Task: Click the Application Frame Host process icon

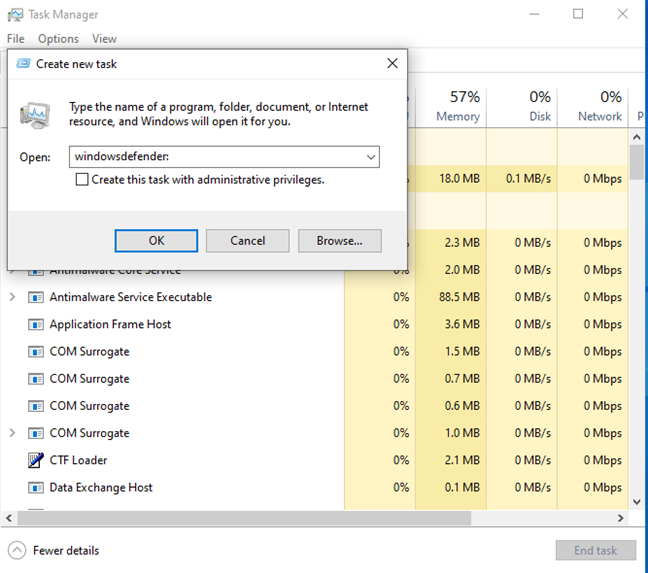Action: coord(36,324)
